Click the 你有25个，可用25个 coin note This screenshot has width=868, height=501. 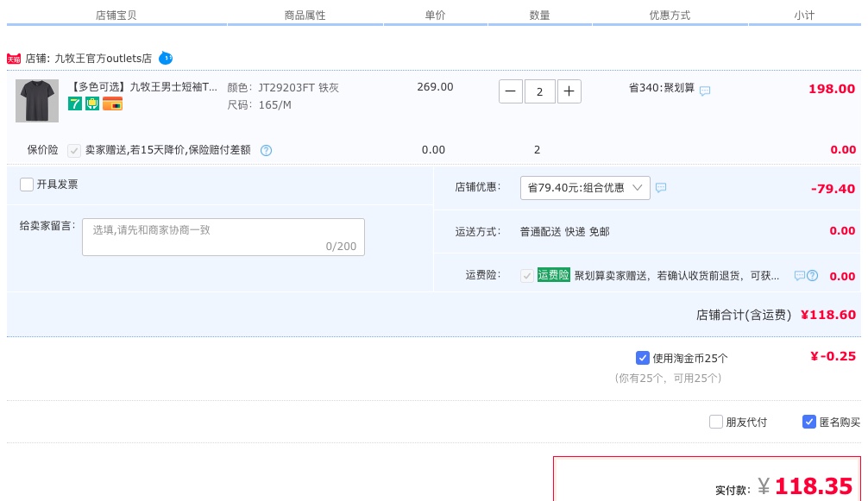(668, 379)
